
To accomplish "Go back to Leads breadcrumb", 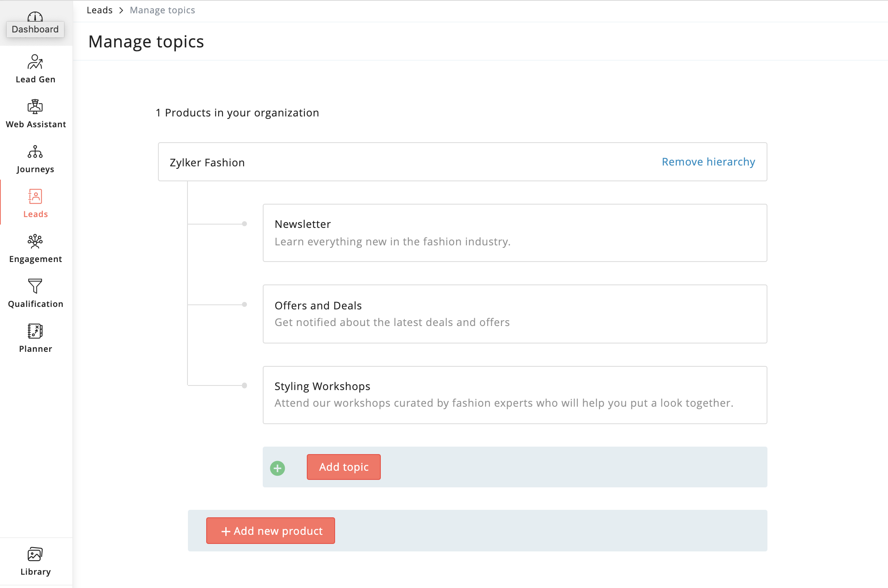I will tap(99, 10).
